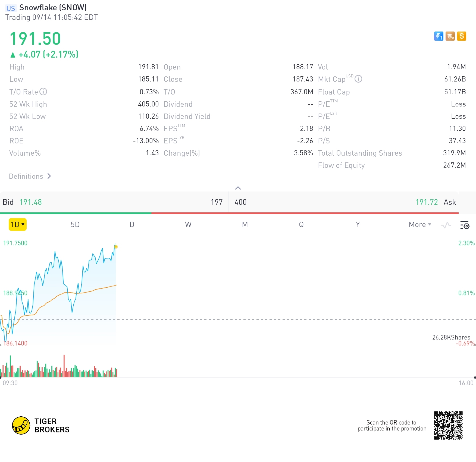
Task: Switch to the Q quarterly chart tab
Action: (x=301, y=225)
